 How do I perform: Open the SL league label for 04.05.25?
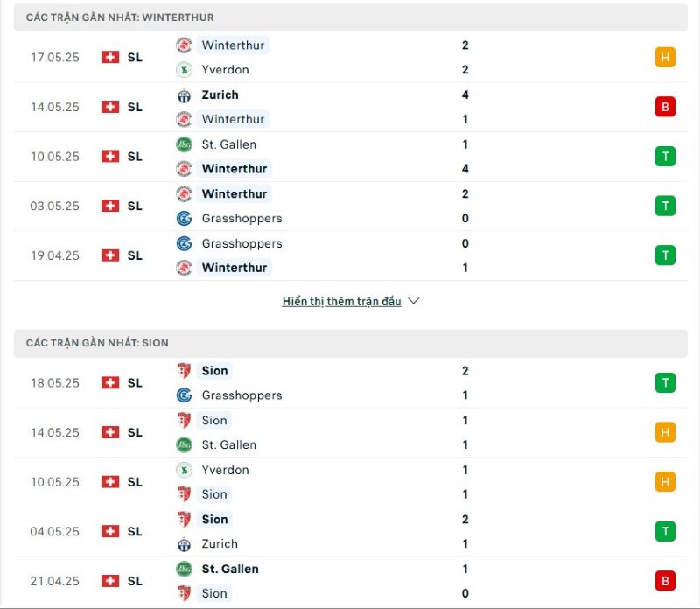(135, 531)
